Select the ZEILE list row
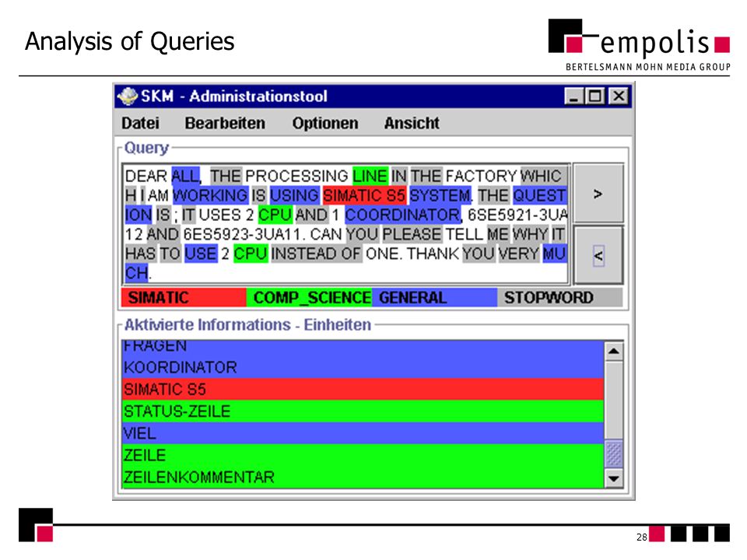Viewport: 747px width, 560px height. (x=363, y=455)
